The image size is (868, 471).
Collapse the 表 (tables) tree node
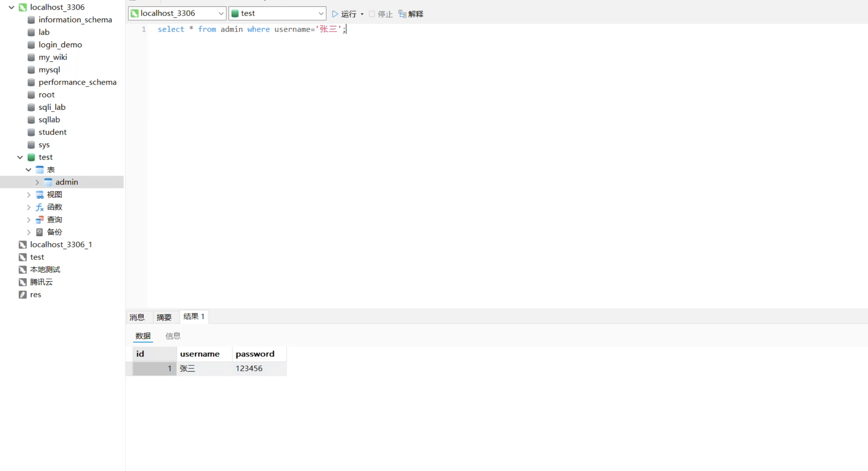(29, 170)
